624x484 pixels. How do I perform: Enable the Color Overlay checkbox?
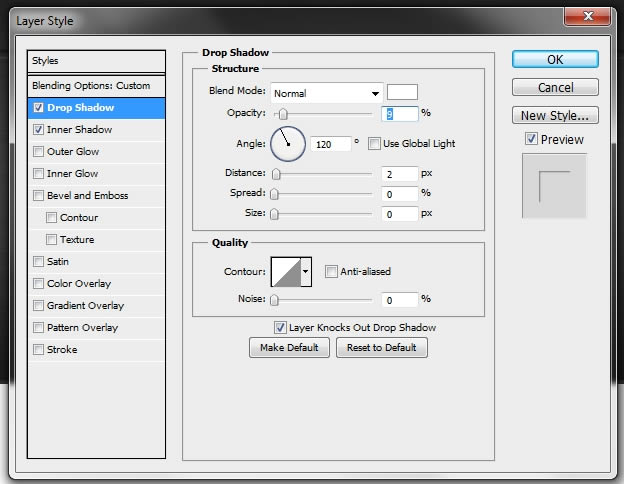click(x=39, y=283)
